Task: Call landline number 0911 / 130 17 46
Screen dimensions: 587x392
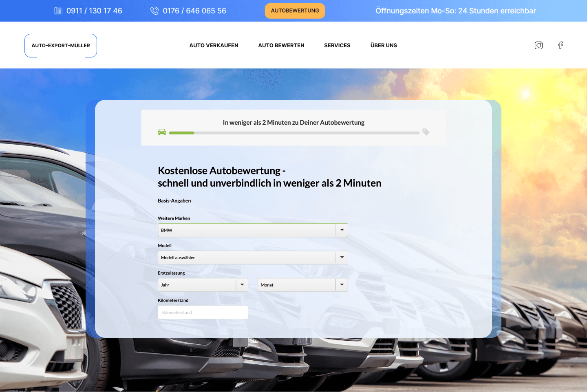Action: point(94,11)
